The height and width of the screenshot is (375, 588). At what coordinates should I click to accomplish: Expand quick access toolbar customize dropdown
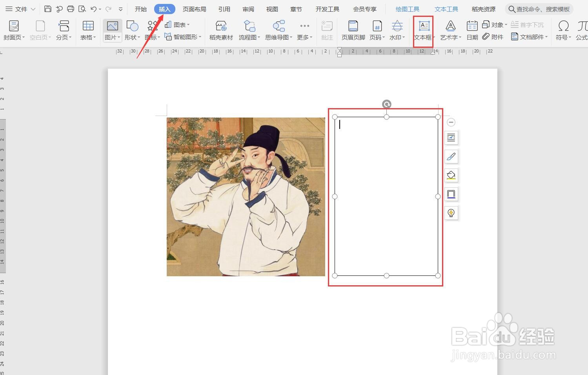pyautogui.click(x=120, y=9)
